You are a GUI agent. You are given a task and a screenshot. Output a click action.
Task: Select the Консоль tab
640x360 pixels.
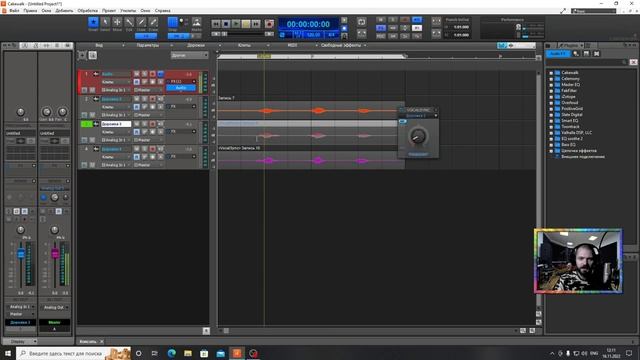coord(88,341)
